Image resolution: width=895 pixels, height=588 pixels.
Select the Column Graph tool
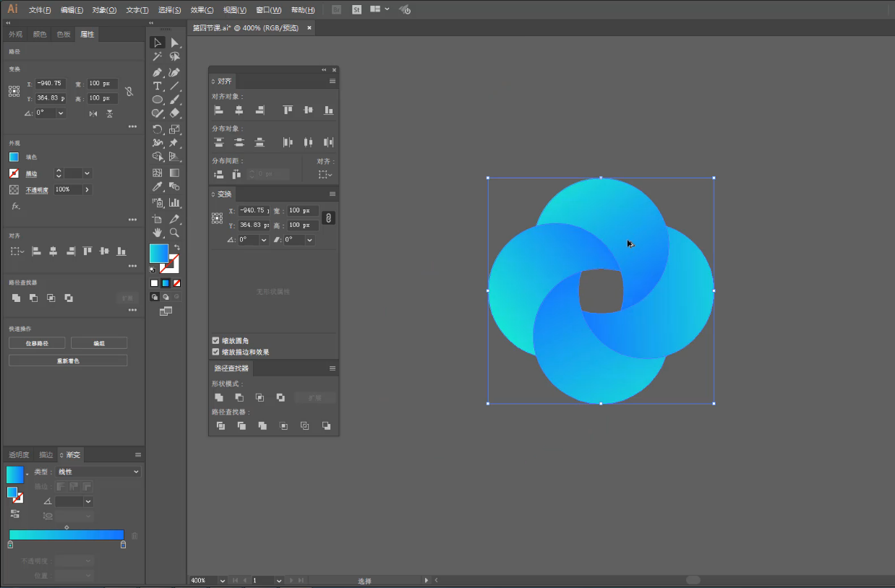(x=174, y=203)
